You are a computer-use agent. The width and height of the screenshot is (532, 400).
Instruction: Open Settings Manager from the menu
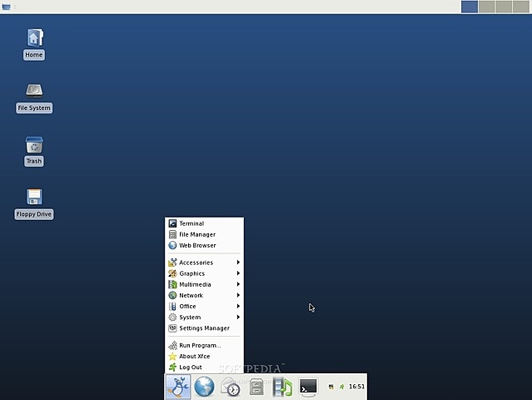[204, 328]
